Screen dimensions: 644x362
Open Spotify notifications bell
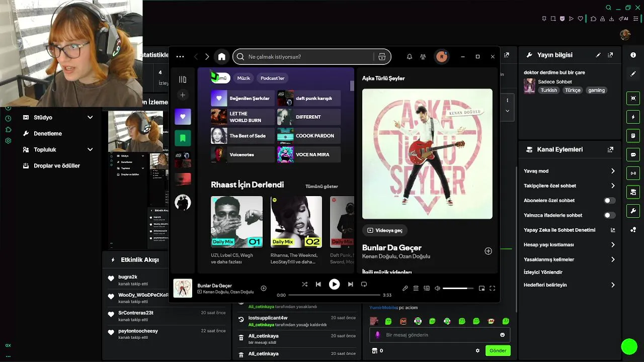410,57
